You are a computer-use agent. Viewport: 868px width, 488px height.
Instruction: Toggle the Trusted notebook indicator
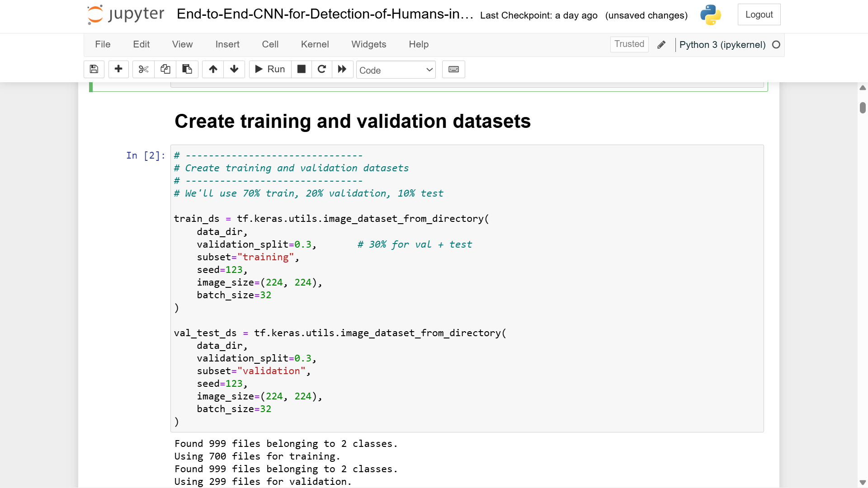629,44
